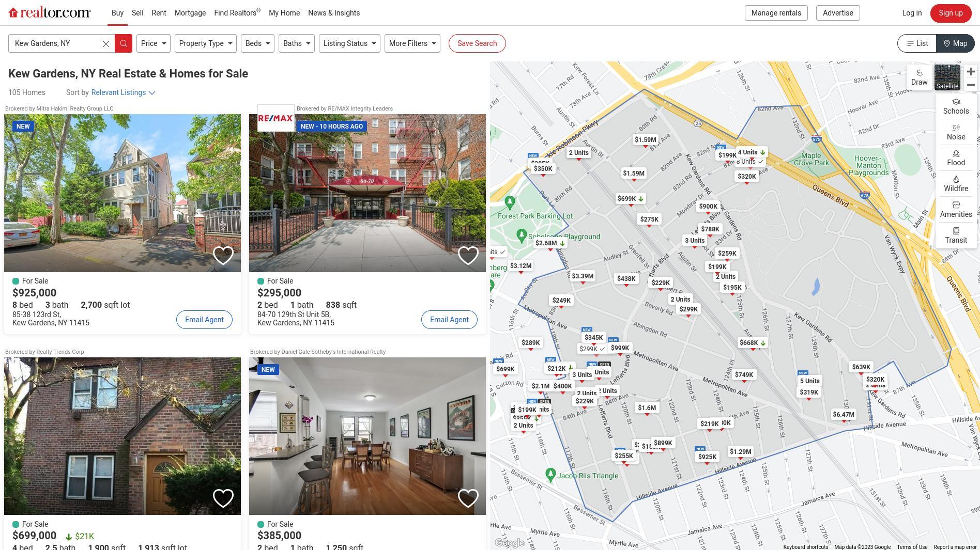Favorite the $925,000 listing

click(223, 255)
